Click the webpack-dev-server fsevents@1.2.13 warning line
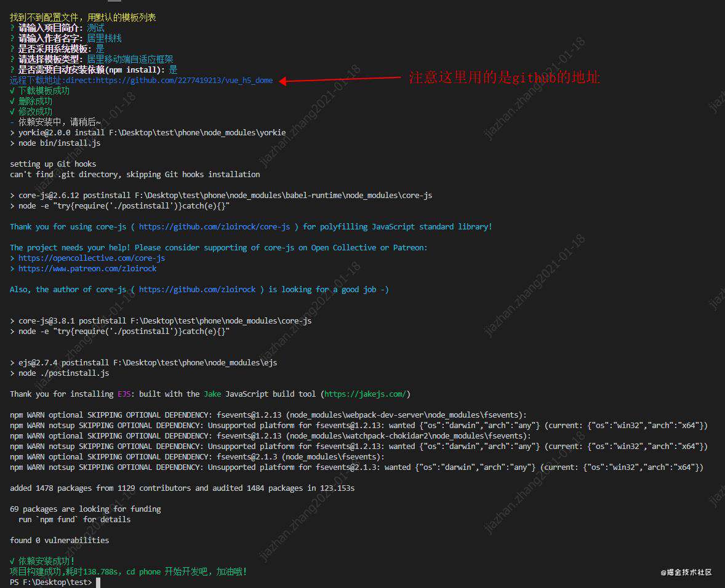The width and height of the screenshot is (725, 588). point(268,415)
